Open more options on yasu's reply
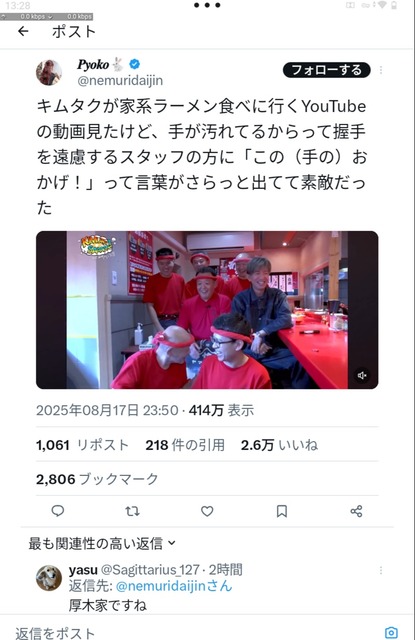Image resolution: width=415 pixels, height=640 pixels. click(381, 570)
